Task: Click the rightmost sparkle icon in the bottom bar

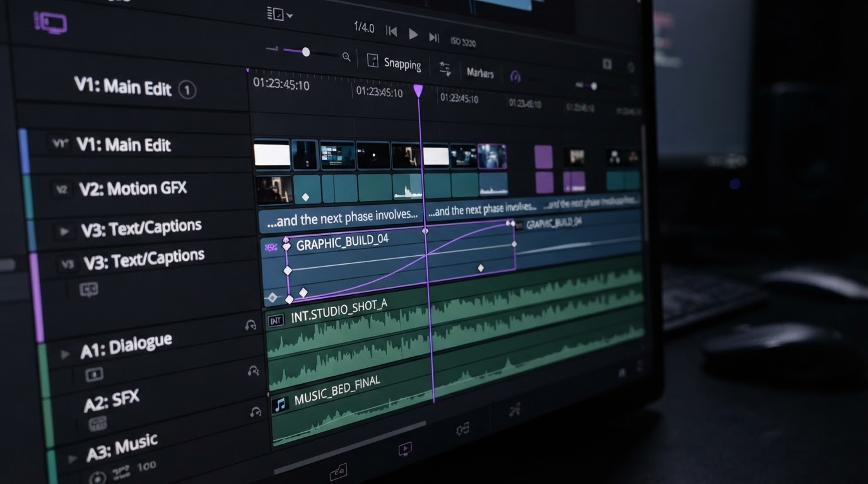Action: (x=515, y=410)
